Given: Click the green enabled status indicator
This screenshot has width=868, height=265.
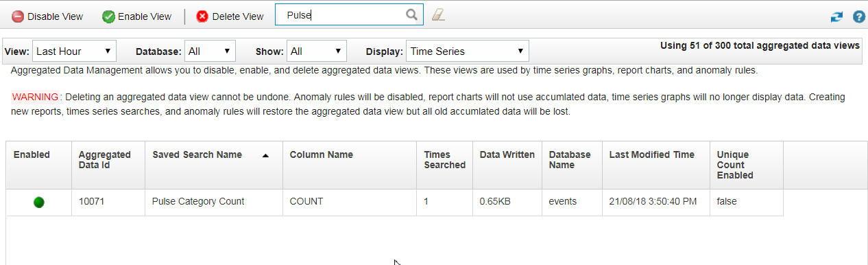Looking at the screenshot, I should point(39,203).
